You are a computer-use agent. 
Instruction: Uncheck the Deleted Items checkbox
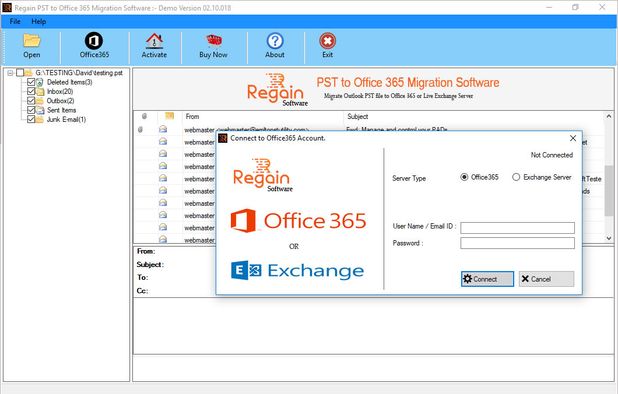[x=31, y=82]
